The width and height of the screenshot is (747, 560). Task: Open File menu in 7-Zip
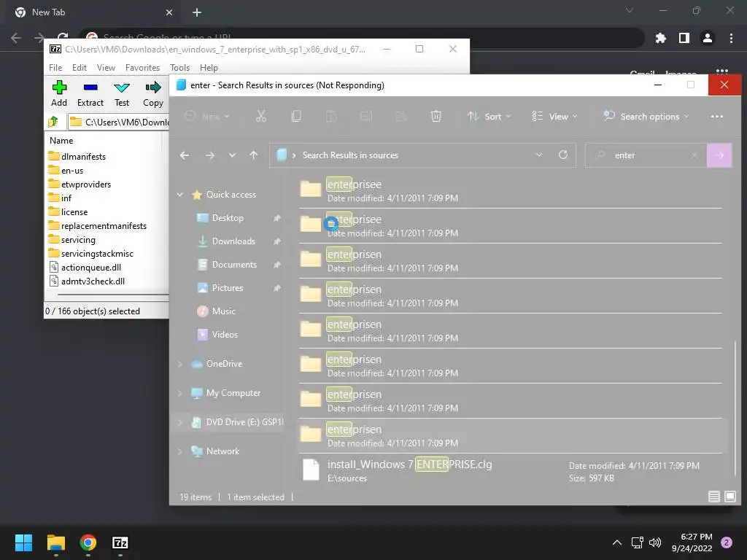coord(55,68)
